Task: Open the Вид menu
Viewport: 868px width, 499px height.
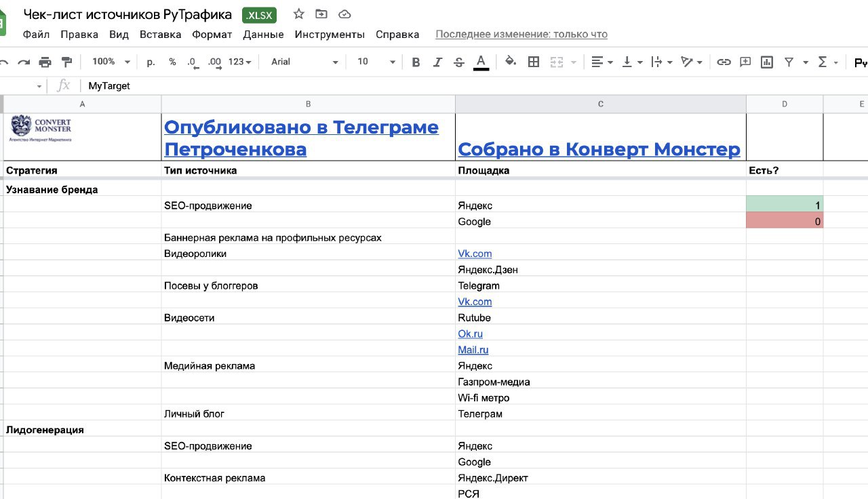Action: (119, 35)
